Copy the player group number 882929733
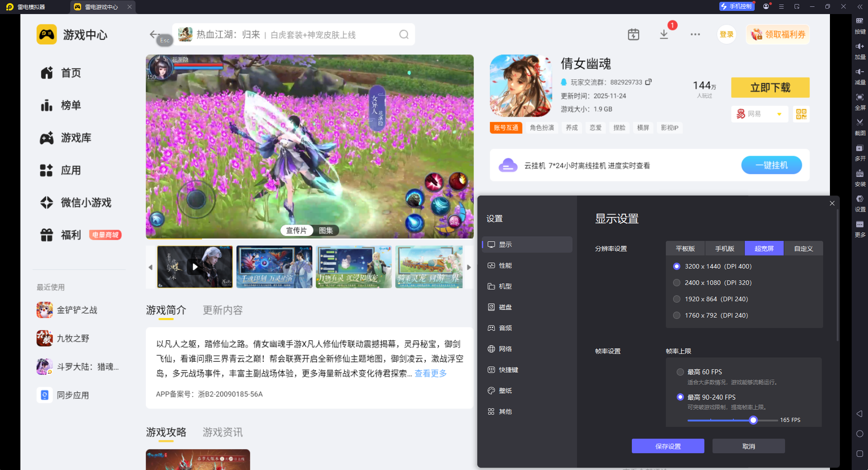868x470 pixels. 649,82
